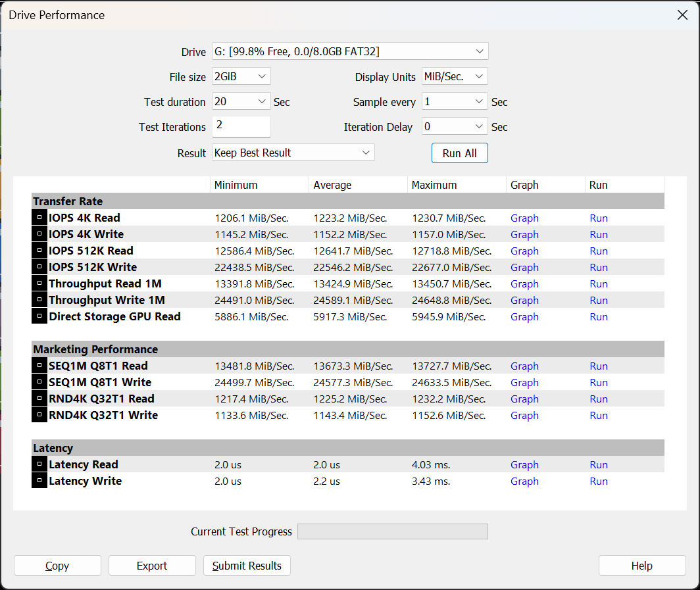The height and width of the screenshot is (590, 700).
Task: Run the SEQ1M Q8T1 Write test
Action: click(599, 382)
